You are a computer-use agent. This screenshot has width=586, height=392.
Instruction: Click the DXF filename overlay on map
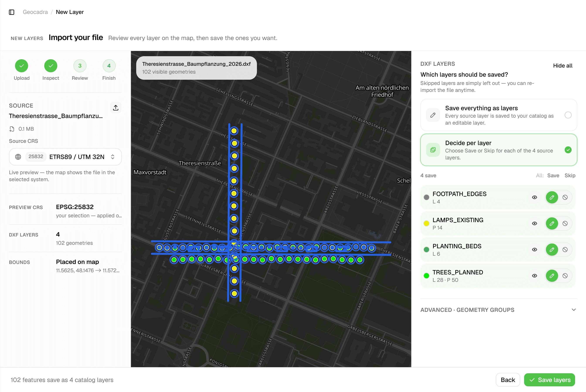point(196,68)
